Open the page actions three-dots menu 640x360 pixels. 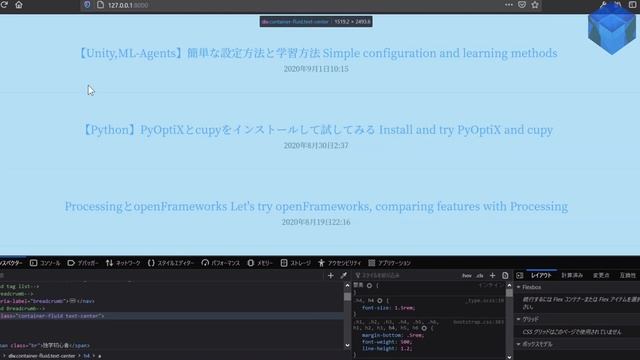509,5
